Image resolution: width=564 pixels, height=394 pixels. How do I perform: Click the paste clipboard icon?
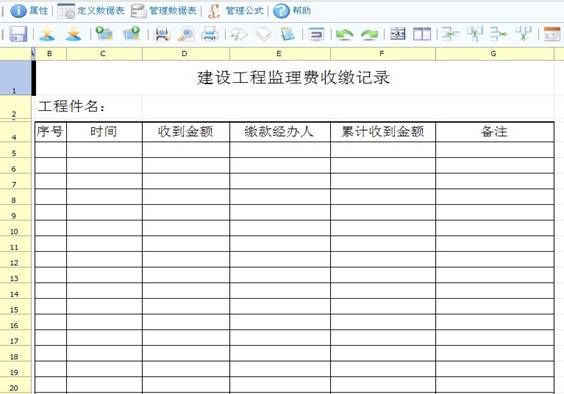click(287, 34)
